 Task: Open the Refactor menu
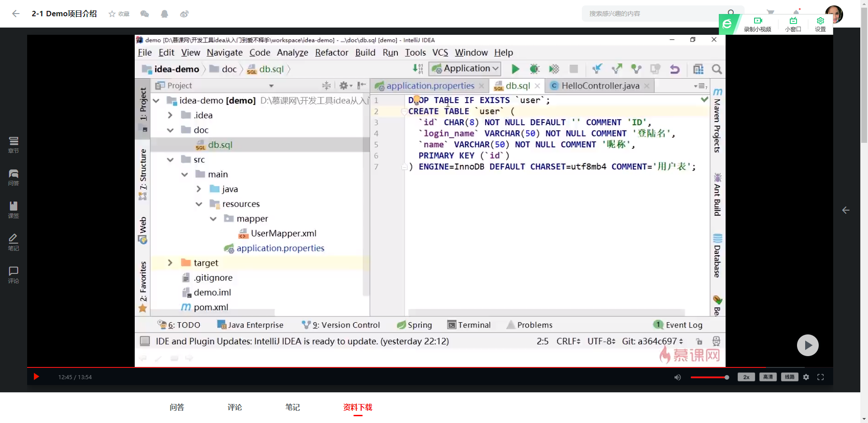332,52
